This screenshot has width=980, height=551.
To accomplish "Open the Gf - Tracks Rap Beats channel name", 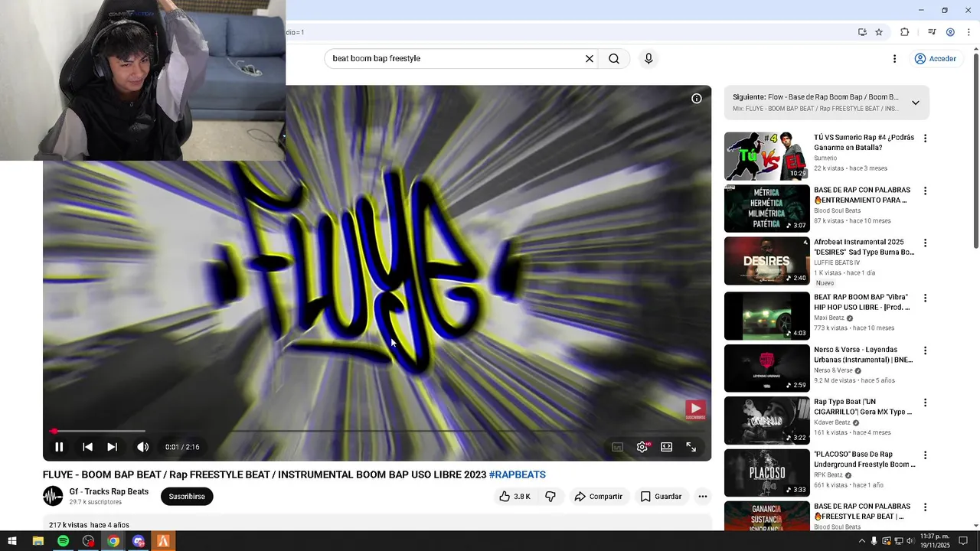I will pos(109,491).
